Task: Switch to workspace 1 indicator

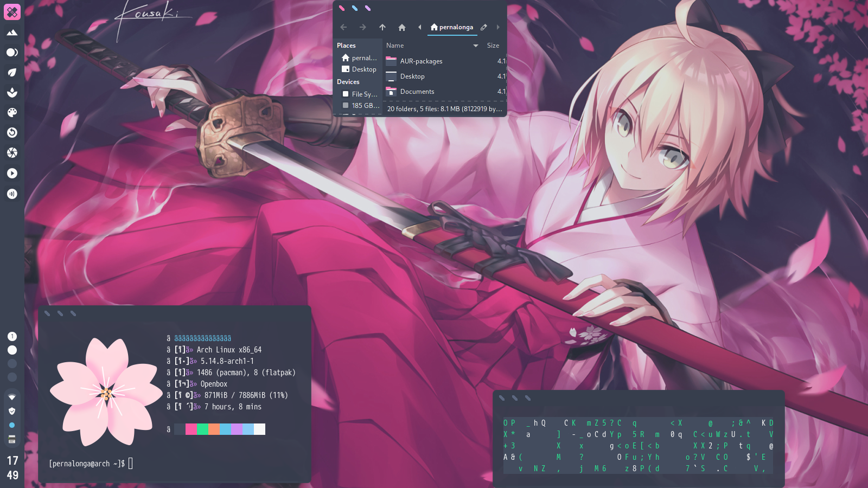Action: [12, 337]
